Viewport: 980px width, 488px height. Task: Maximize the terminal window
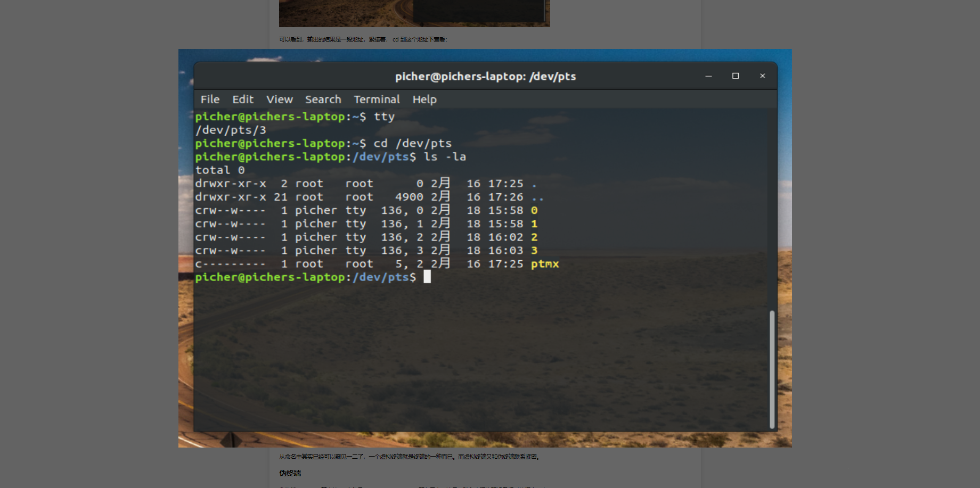coord(736,76)
